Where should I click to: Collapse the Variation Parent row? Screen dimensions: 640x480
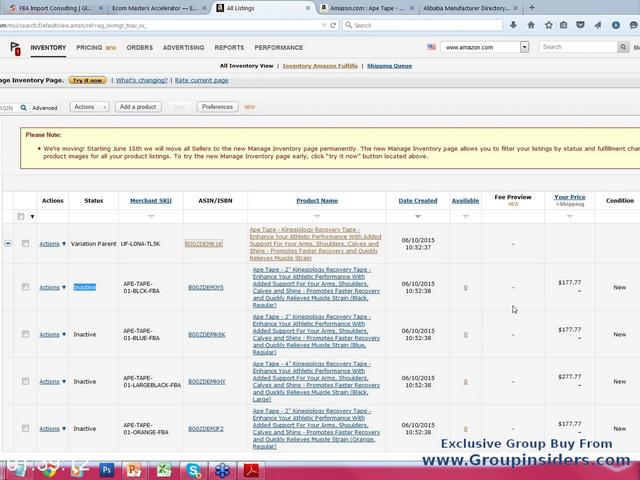click(x=8, y=243)
